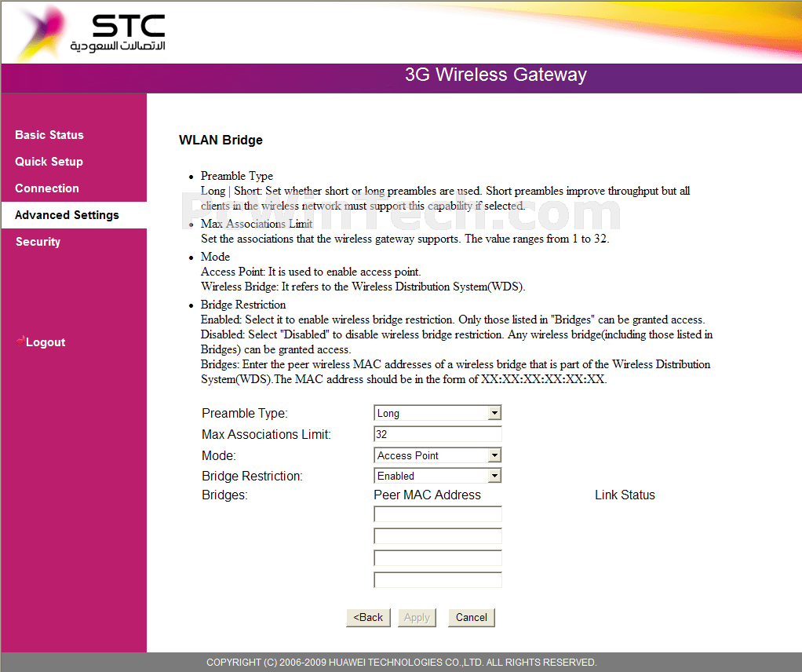
Task: Go to Quick Setup in the sidebar
Action: point(49,162)
